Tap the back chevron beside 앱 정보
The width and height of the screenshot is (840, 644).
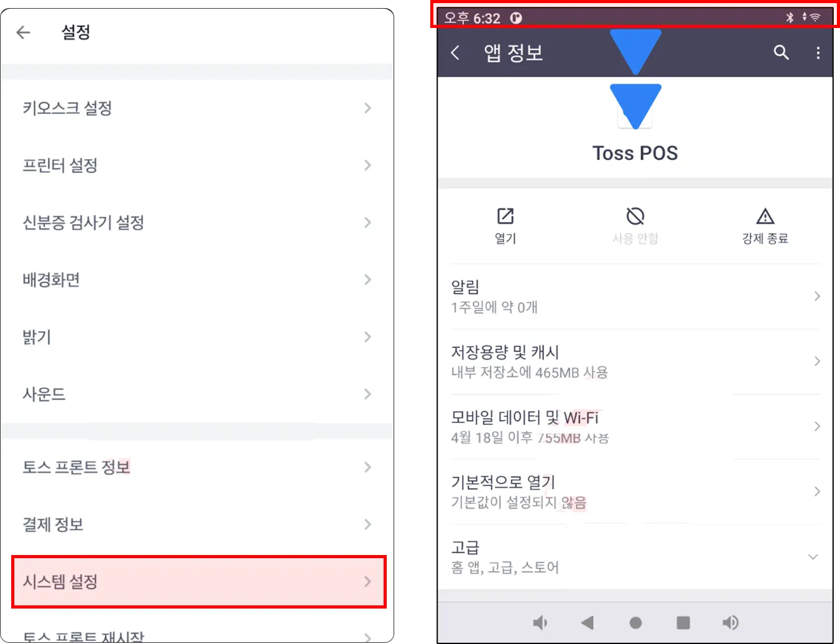tap(455, 53)
